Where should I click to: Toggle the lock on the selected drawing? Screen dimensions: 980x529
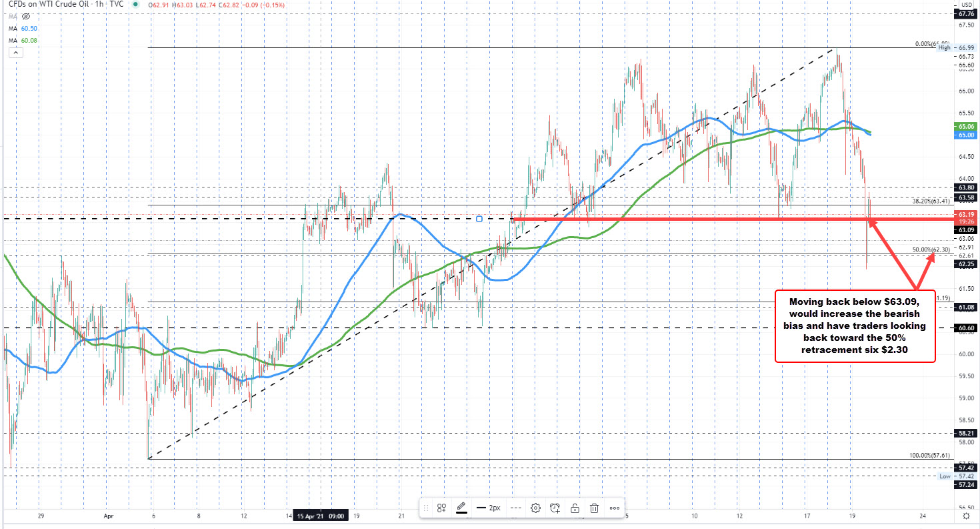[574, 508]
